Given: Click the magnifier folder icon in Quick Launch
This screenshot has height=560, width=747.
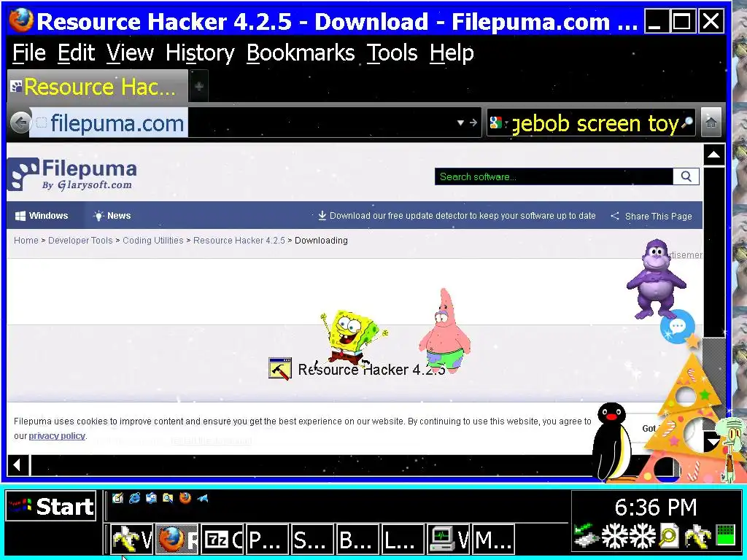Looking at the screenshot, I should (169, 498).
